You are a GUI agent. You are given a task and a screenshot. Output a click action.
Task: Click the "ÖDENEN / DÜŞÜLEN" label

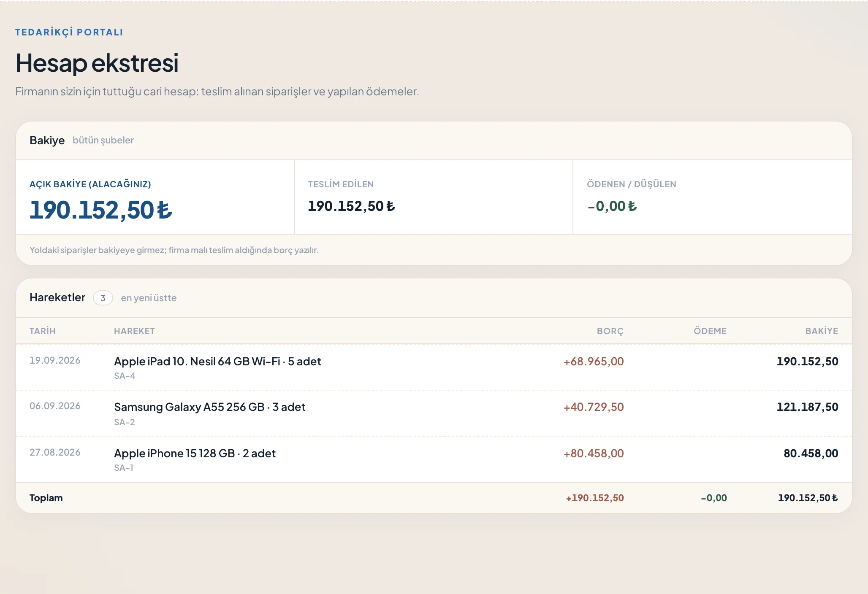tap(632, 184)
